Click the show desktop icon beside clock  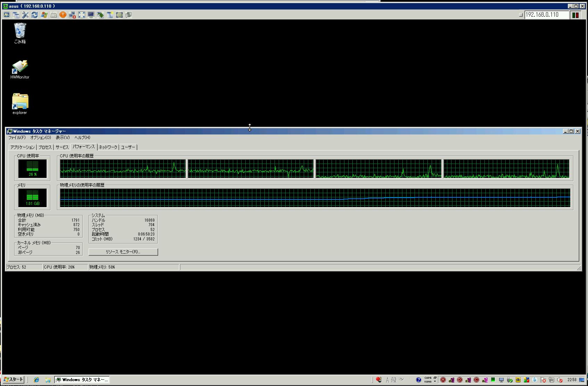pyautogui.click(x=582, y=380)
